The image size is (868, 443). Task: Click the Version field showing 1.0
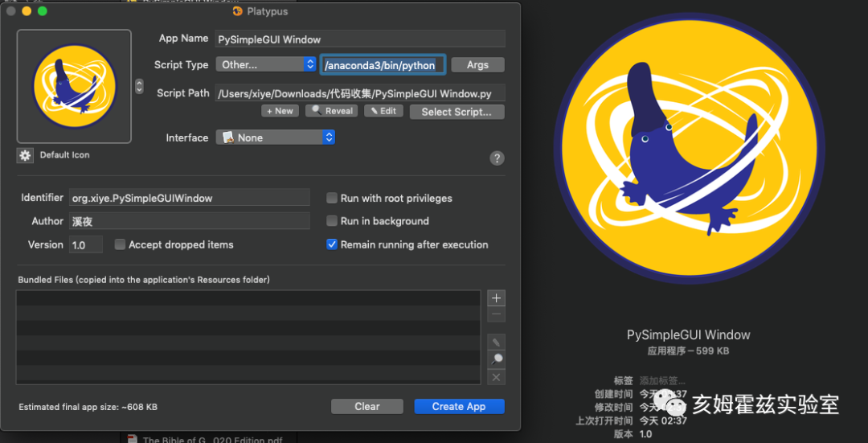86,244
